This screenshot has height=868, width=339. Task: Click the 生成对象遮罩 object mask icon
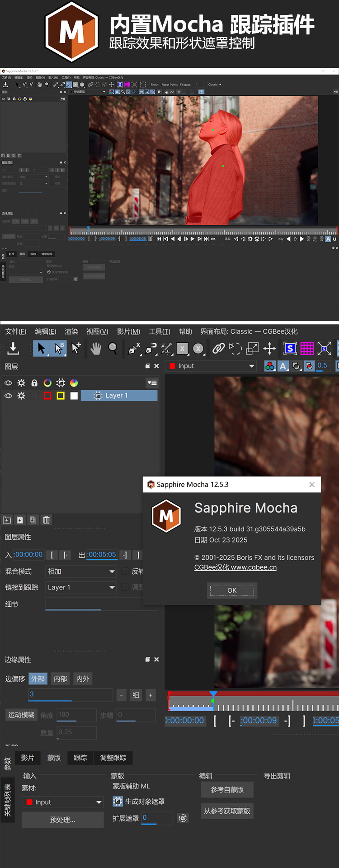point(118,801)
